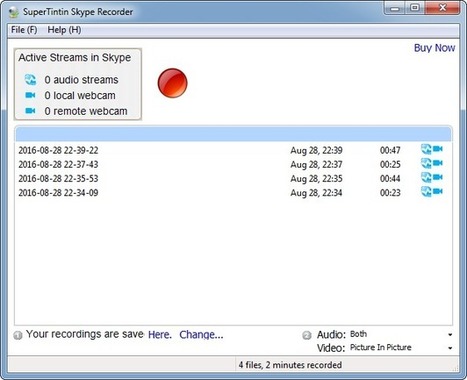Click status bar '4 files, 2 minutes recorded'
The height and width of the screenshot is (380, 467).
point(290,365)
